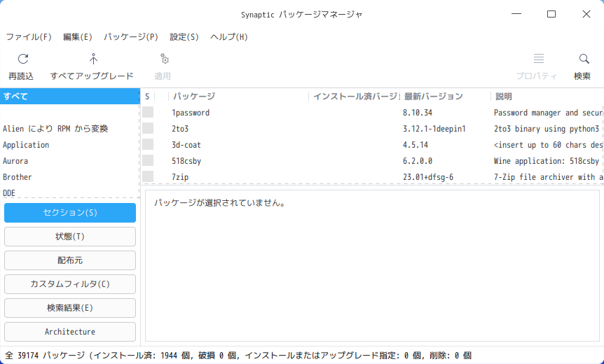Click the '<insert up to 60 chars' description
This screenshot has width=604, height=364.
coord(548,145)
